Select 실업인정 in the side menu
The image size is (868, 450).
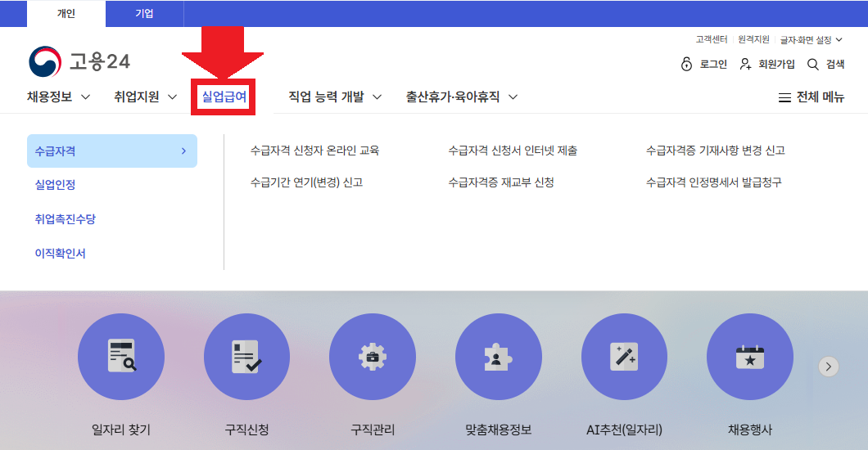tap(56, 185)
